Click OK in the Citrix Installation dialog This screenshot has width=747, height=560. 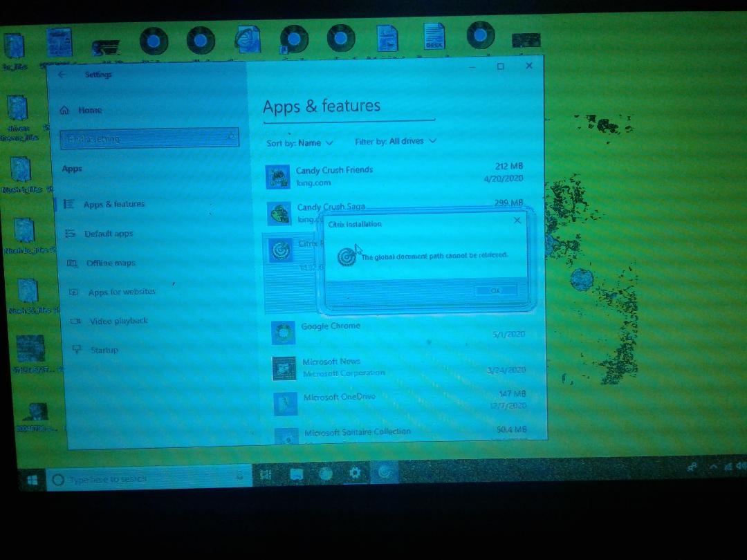click(x=495, y=290)
